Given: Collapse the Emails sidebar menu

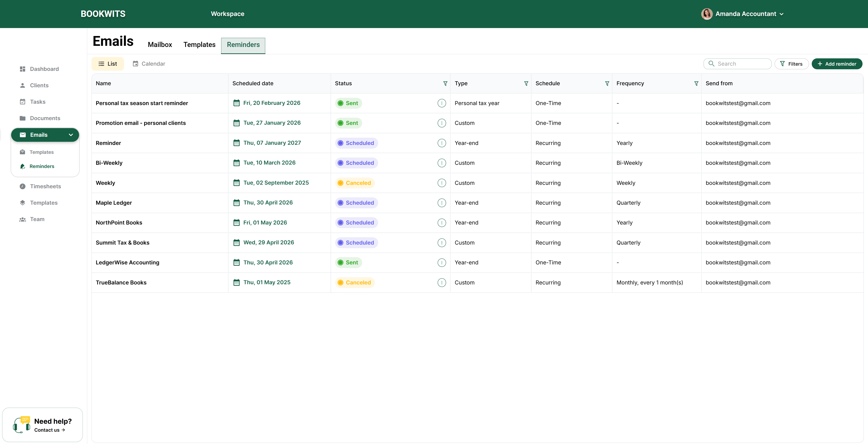Looking at the screenshot, I should coord(71,135).
